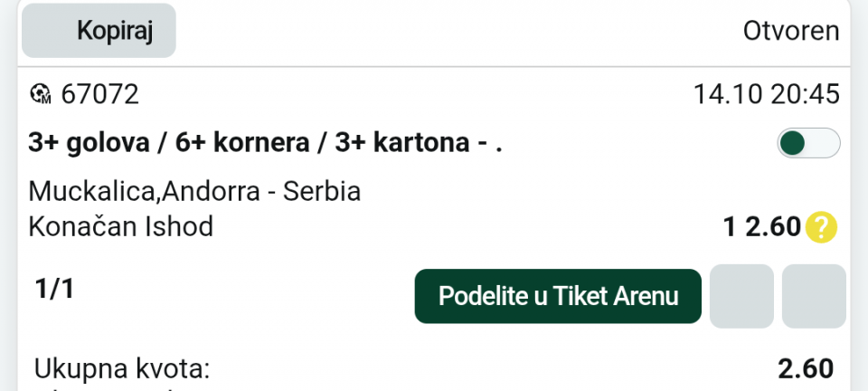The width and height of the screenshot is (868, 391).
Task: Tap the last gray square button
Action: 814,296
